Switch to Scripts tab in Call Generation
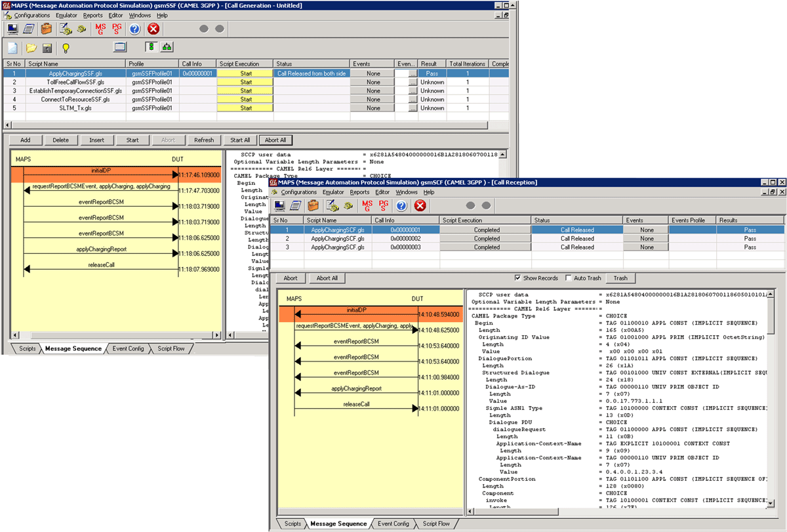787x532 pixels. (x=28, y=349)
